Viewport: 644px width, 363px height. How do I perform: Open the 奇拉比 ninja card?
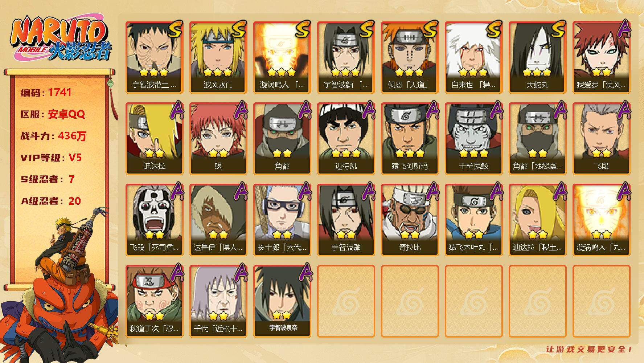(410, 220)
